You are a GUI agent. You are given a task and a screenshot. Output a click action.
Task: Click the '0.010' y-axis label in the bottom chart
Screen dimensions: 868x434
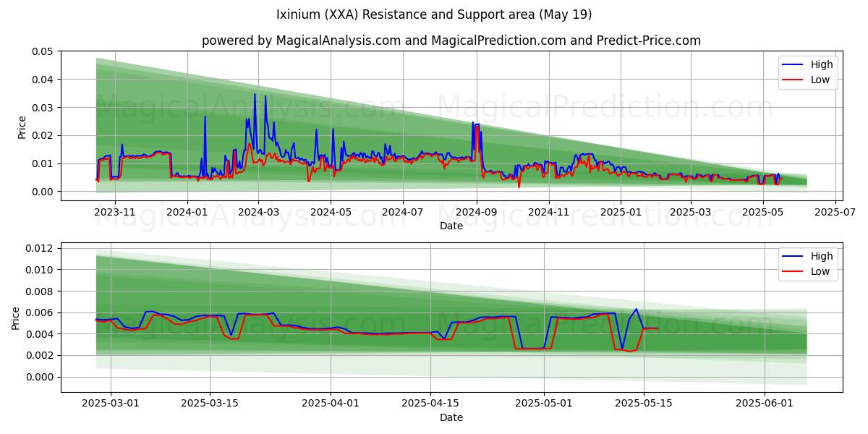pyautogui.click(x=40, y=270)
